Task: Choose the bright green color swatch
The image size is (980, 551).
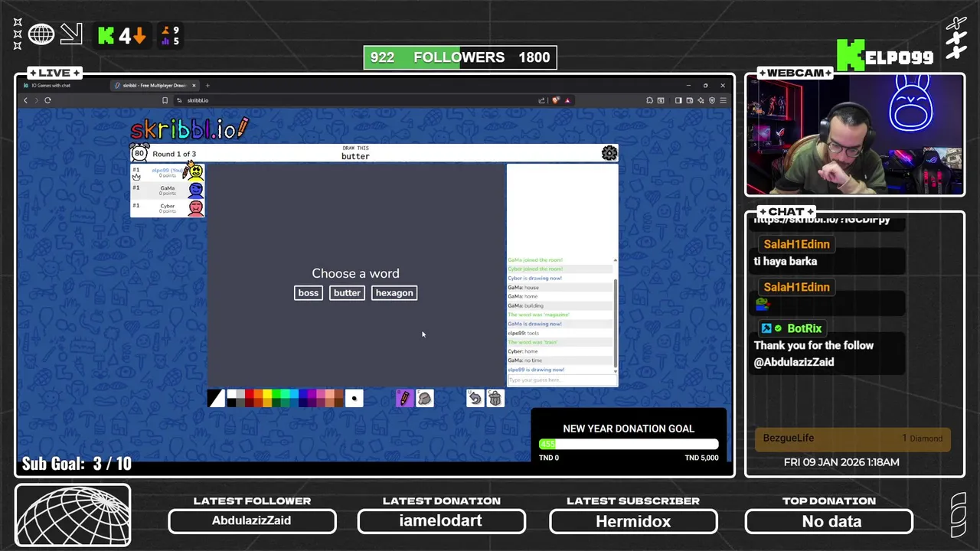Action: [x=276, y=393]
